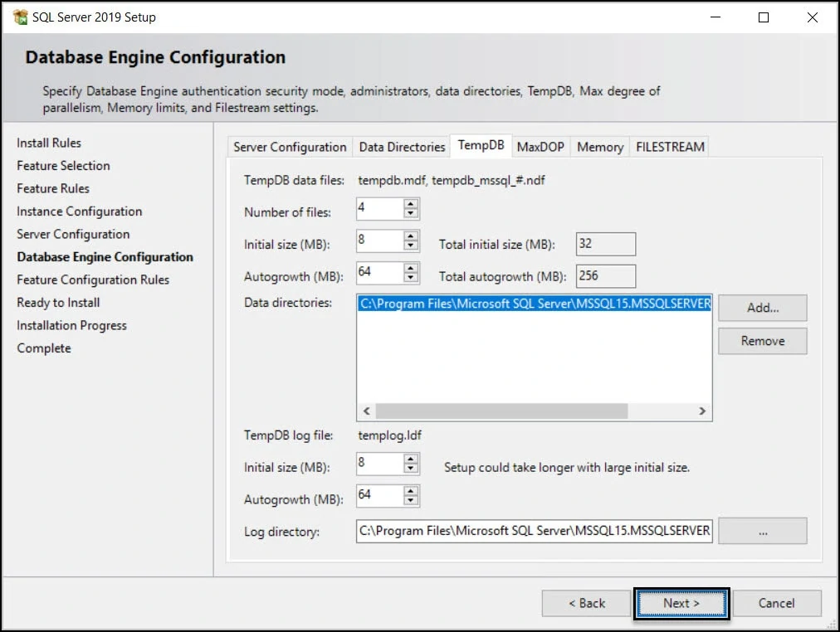
Task: Decrease Number of files spinner down arrow
Action: point(411,213)
